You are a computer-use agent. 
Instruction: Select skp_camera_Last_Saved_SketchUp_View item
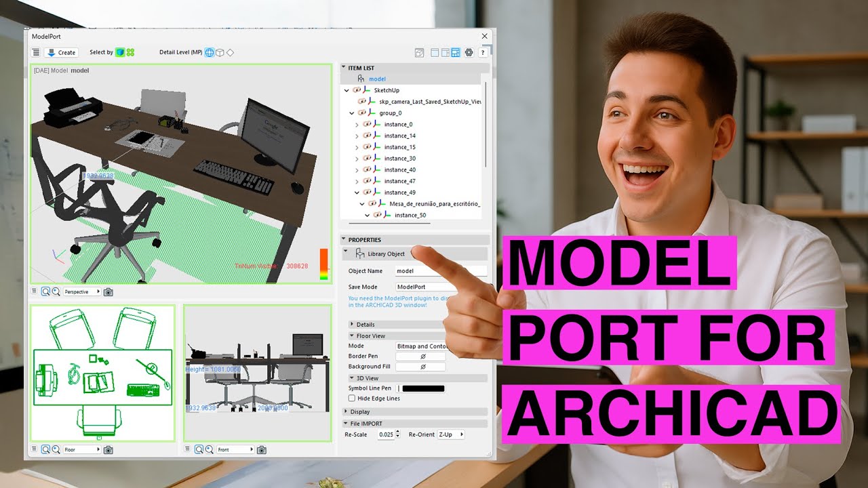pyautogui.click(x=430, y=102)
